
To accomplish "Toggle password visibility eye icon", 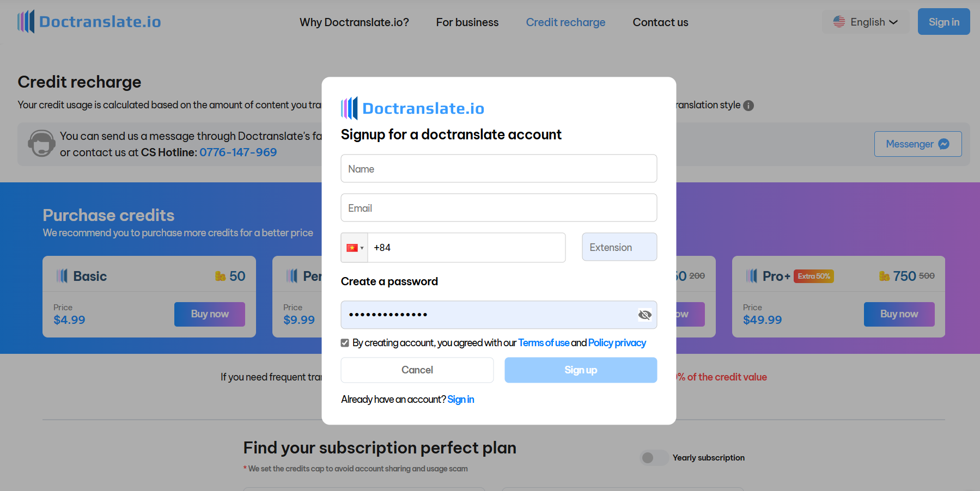I will 644,315.
